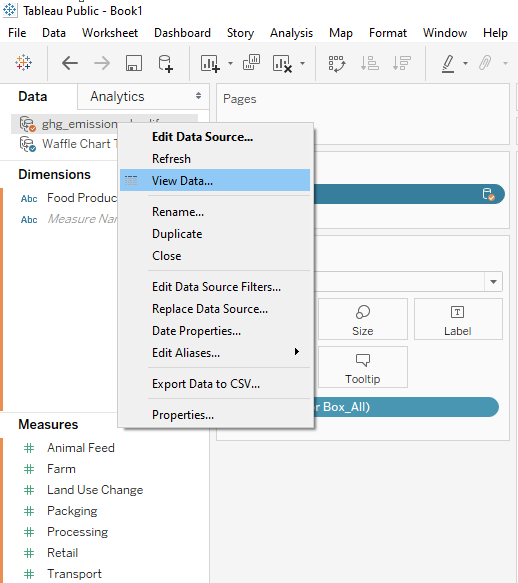Screen dimensions: 518x583
Task: Click the Tooltip mark card button
Action: pyautogui.click(x=363, y=367)
